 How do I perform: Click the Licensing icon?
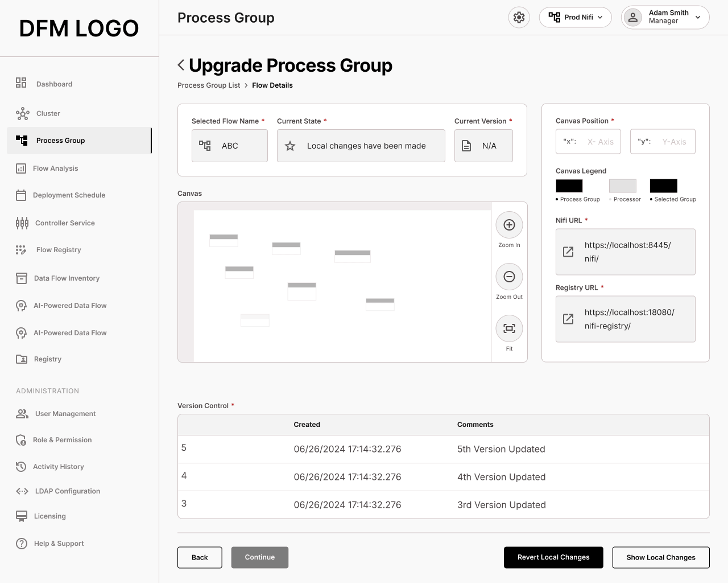tap(22, 516)
